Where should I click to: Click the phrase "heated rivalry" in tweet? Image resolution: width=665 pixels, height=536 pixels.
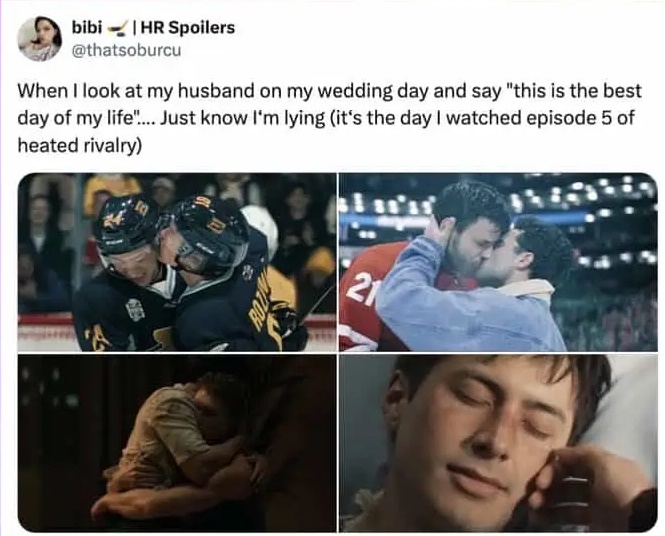[x=79, y=145]
